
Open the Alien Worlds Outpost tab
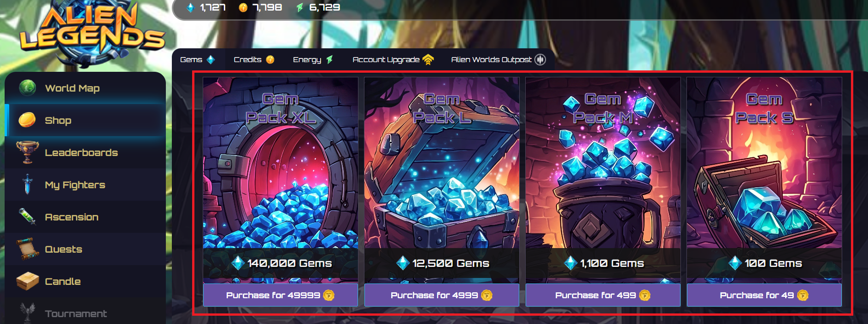click(x=499, y=59)
